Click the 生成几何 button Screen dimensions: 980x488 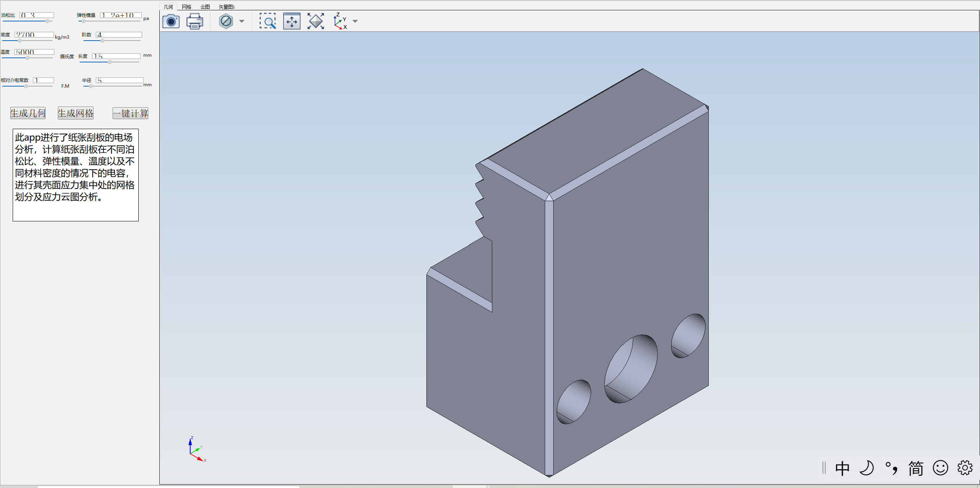(28, 113)
